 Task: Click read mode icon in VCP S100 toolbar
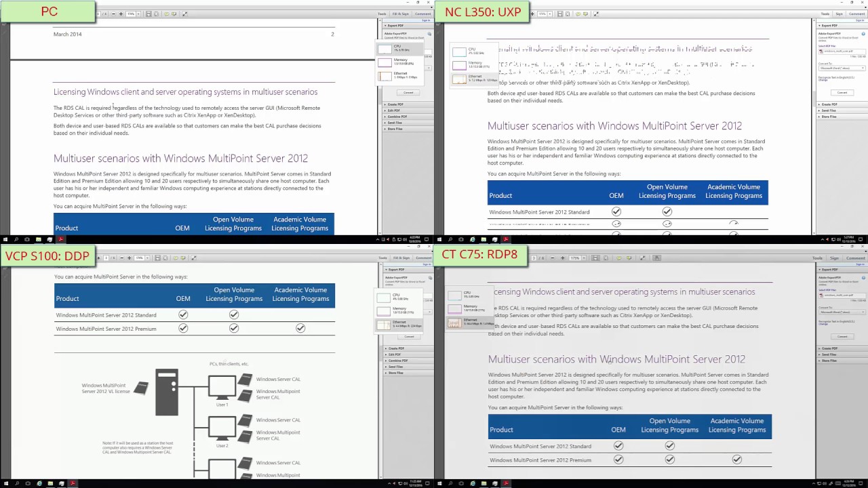193,258
